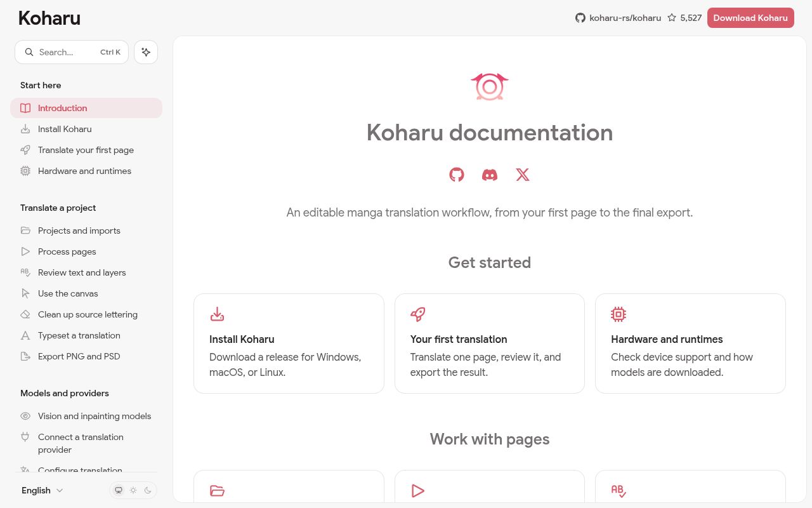Click the Download Koharu button
812x508 pixels.
click(x=750, y=18)
